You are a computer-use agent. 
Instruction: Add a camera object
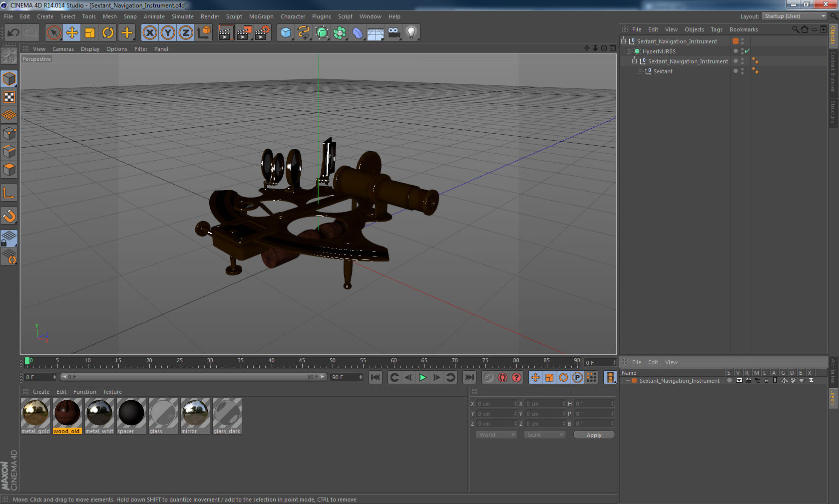tap(394, 33)
